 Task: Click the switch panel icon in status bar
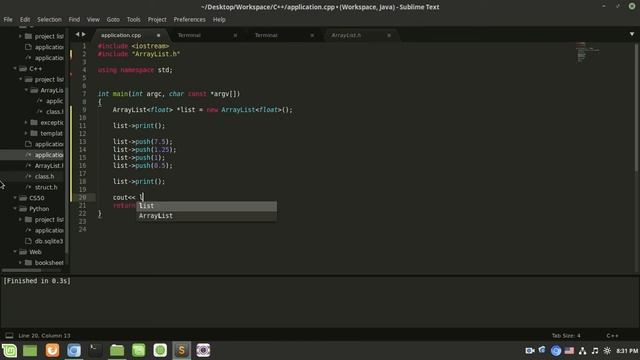pyautogui.click(x=9, y=336)
